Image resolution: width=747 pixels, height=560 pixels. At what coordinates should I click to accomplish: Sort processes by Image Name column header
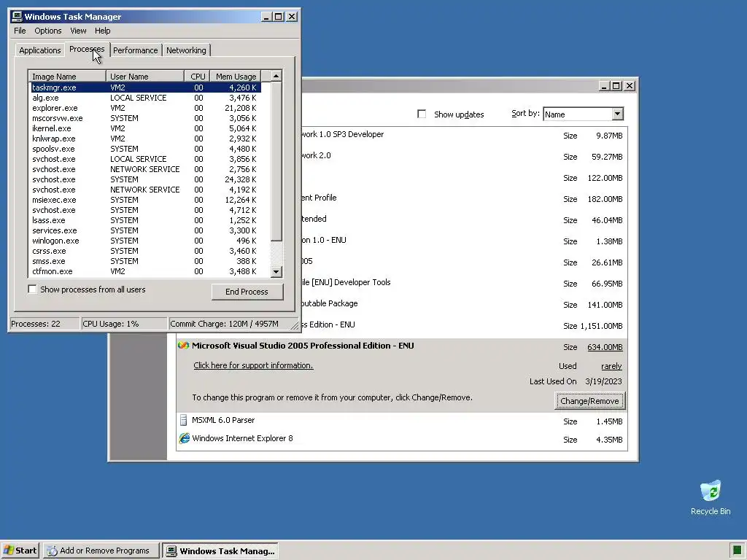click(x=67, y=76)
